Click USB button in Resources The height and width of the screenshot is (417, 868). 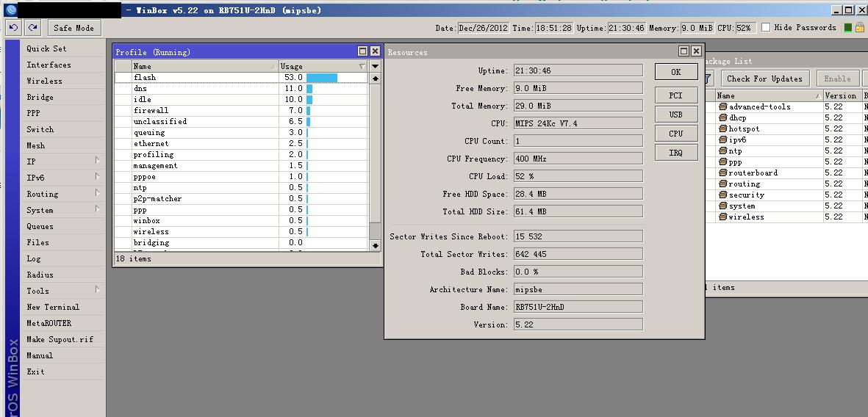click(676, 115)
